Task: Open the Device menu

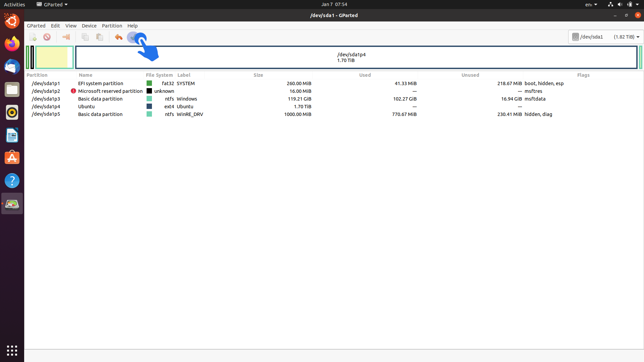Action: click(x=89, y=26)
